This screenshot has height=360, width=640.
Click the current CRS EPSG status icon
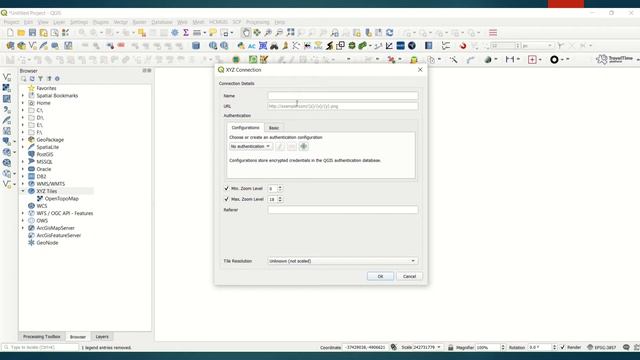coord(602,347)
